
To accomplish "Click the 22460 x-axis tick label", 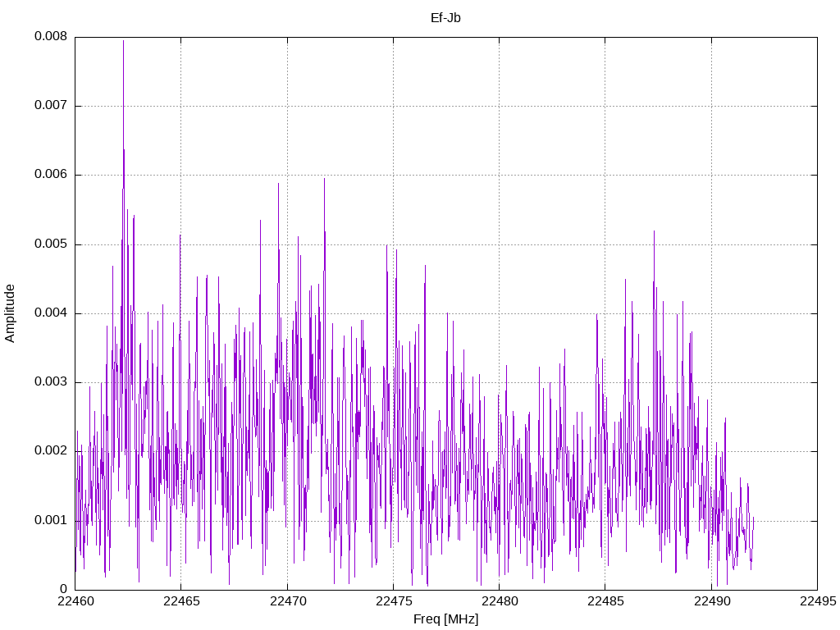I will 75,601.
